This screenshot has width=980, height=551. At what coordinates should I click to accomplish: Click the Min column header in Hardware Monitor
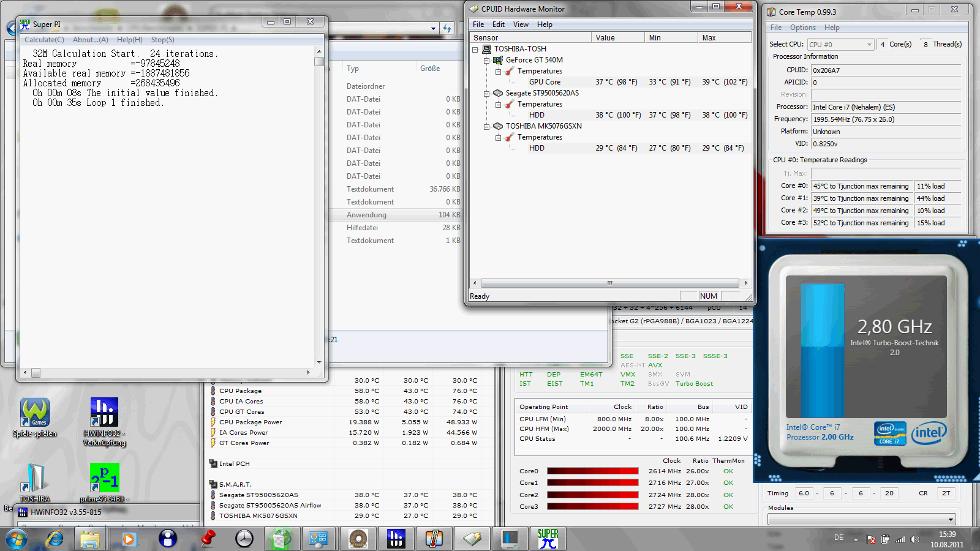pyautogui.click(x=671, y=38)
